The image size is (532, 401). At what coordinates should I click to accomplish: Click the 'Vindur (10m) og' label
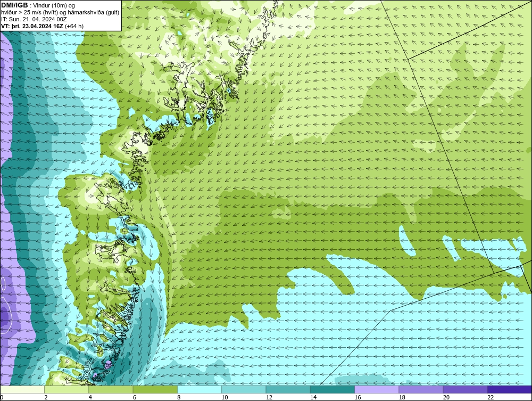click(54, 5)
